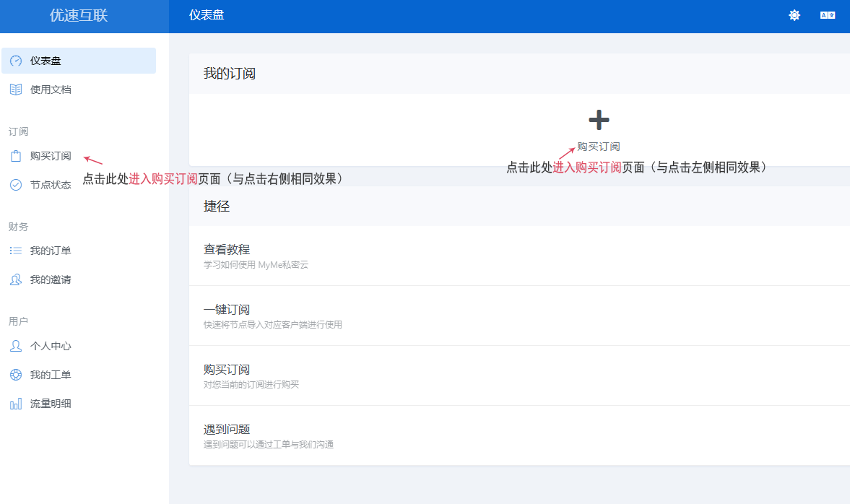
Task: Click the 购买订阅 clipboard icon in sidebar
Action: (x=16, y=155)
